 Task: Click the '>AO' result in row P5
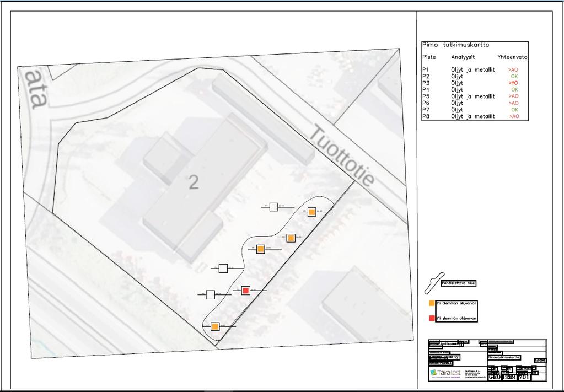(x=513, y=96)
